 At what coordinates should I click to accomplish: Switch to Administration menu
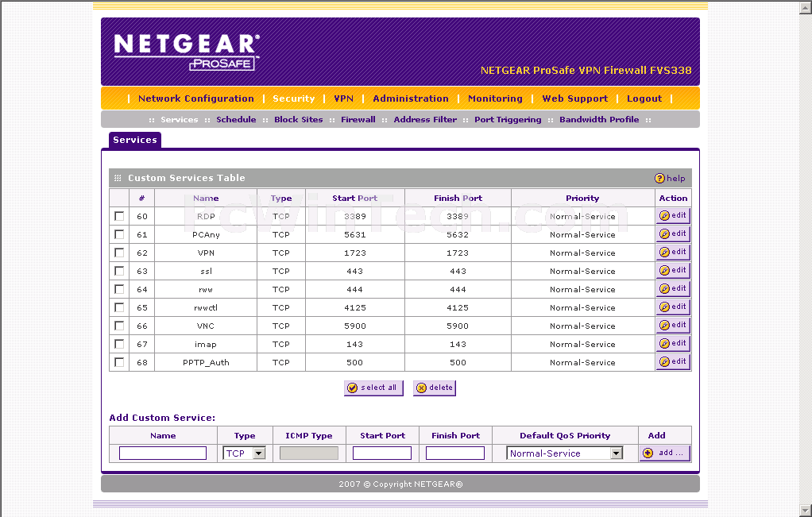[411, 98]
